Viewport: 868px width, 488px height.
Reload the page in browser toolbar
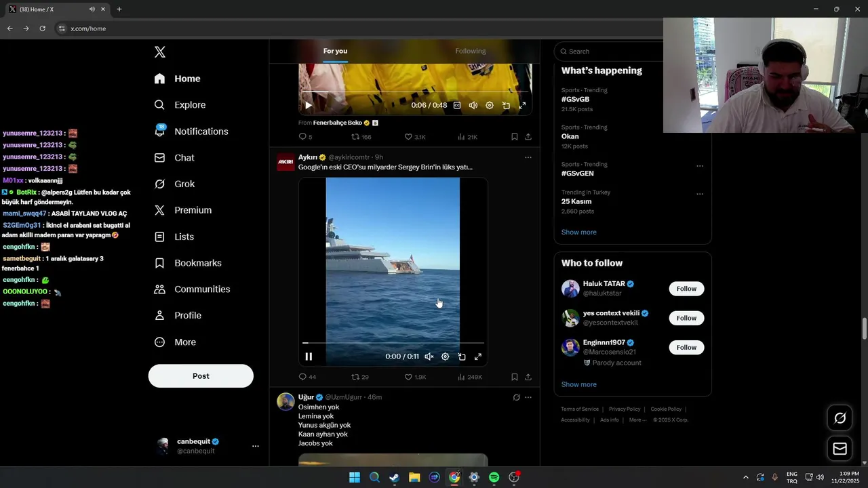(x=42, y=28)
